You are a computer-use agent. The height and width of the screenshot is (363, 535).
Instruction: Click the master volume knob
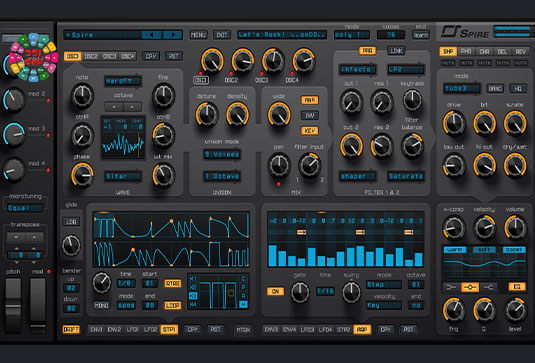point(515,228)
